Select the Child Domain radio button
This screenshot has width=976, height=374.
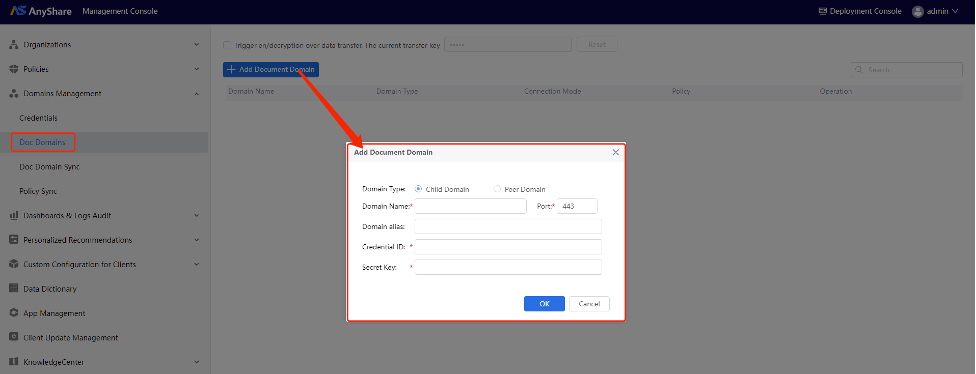(x=418, y=189)
